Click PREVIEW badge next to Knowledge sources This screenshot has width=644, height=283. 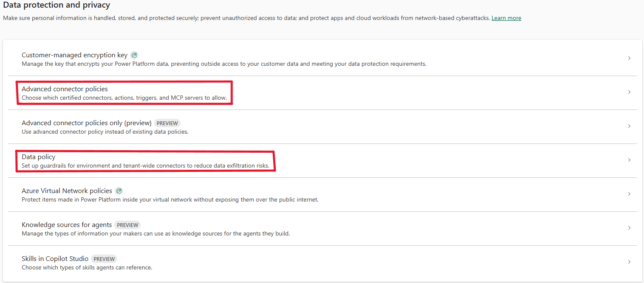[x=127, y=225]
